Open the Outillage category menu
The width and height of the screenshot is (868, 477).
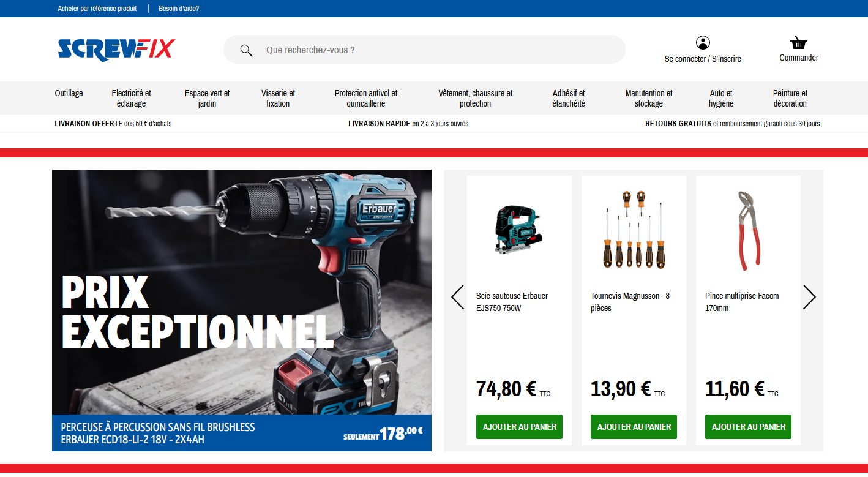[x=69, y=93]
